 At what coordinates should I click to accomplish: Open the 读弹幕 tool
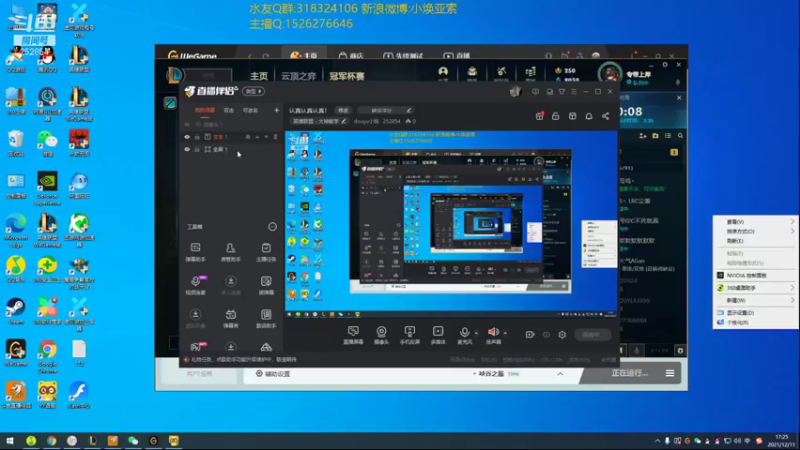click(x=266, y=285)
